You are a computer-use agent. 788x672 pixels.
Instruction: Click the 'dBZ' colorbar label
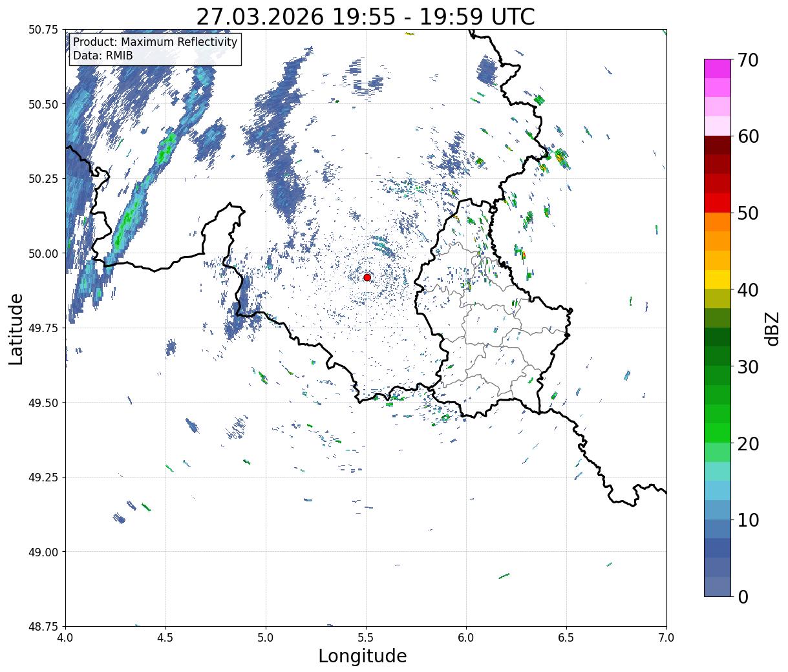tap(772, 328)
